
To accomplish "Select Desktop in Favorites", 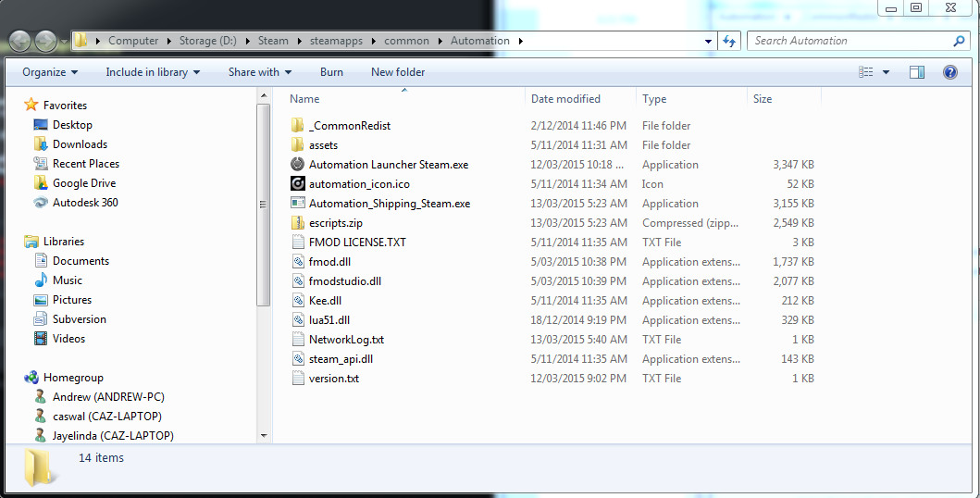I will point(63,125).
